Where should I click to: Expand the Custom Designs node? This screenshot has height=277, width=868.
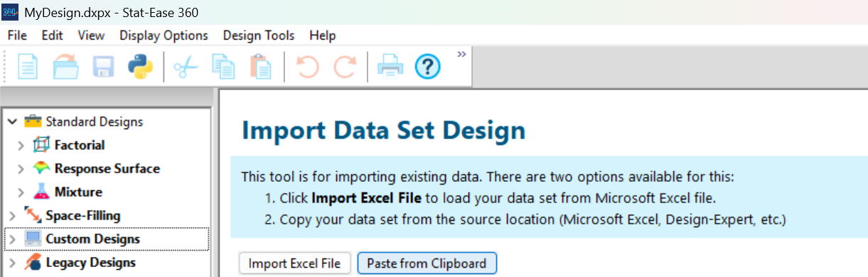tap(13, 239)
